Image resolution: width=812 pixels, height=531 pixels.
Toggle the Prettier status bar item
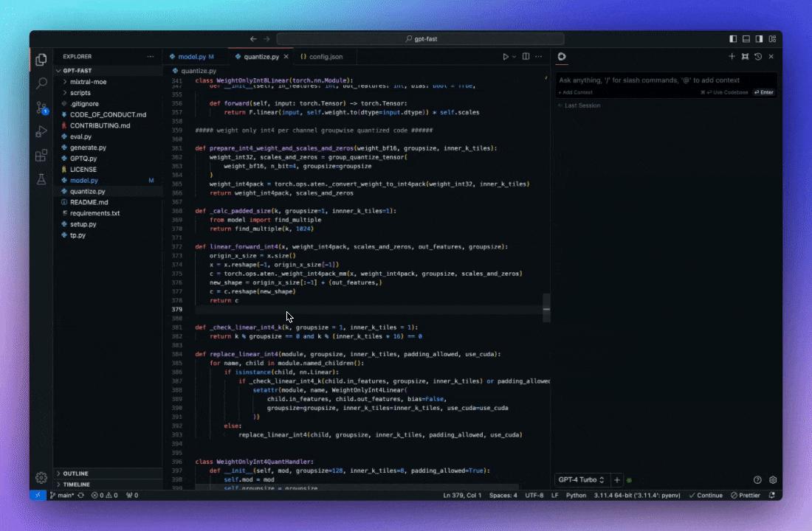[x=747, y=495]
